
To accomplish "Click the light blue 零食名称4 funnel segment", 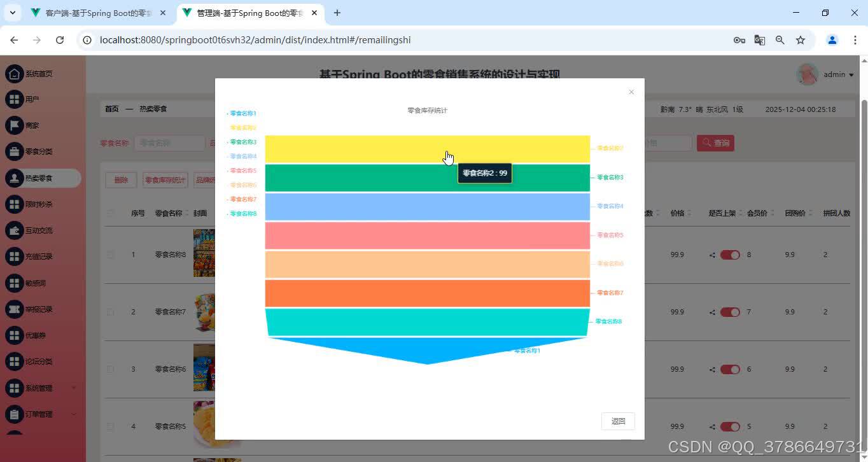I will 428,207.
